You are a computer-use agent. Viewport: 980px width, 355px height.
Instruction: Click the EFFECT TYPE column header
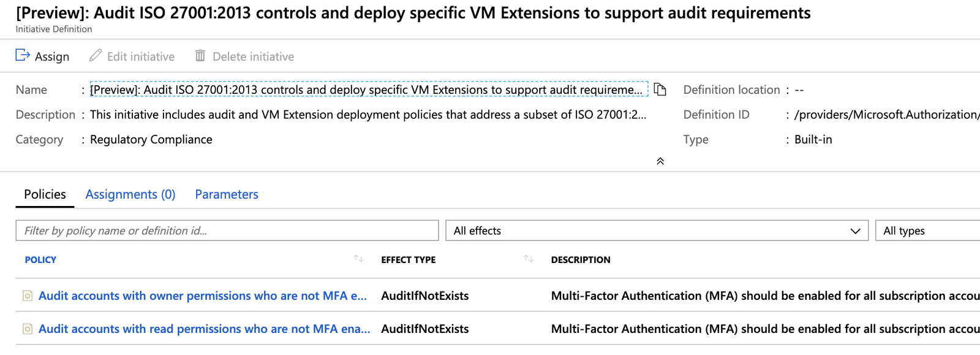pyautogui.click(x=409, y=260)
